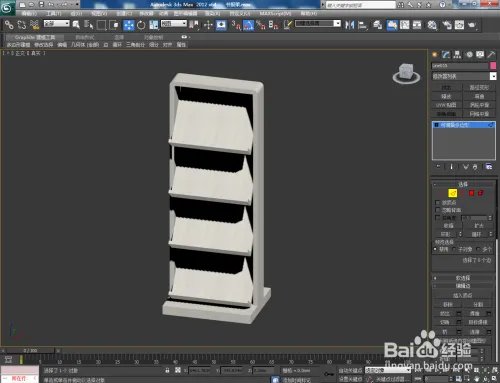Click the 3ds Max application logo button

click(7, 7)
